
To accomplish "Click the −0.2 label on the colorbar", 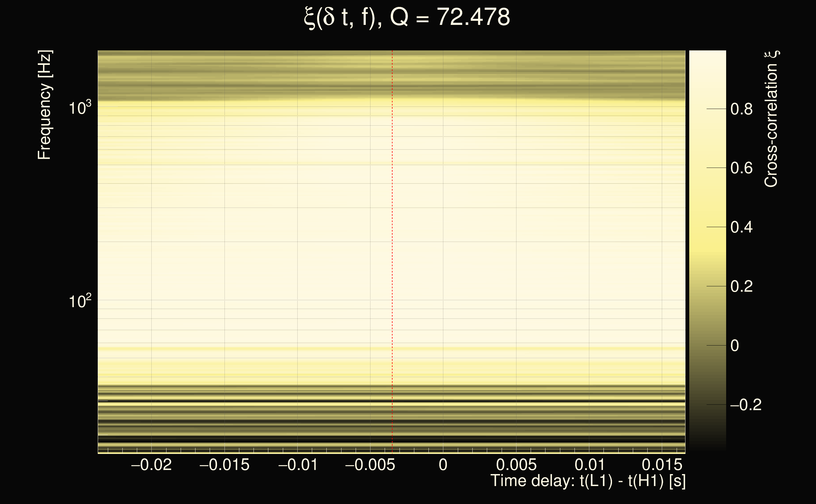I will tap(746, 405).
